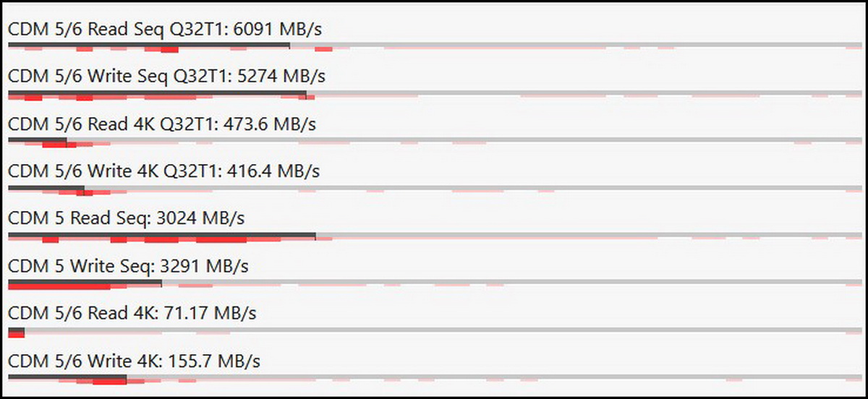Click the bar under CDM 5 Write Seq
Viewport: 868px width, 399px height.
click(x=85, y=283)
